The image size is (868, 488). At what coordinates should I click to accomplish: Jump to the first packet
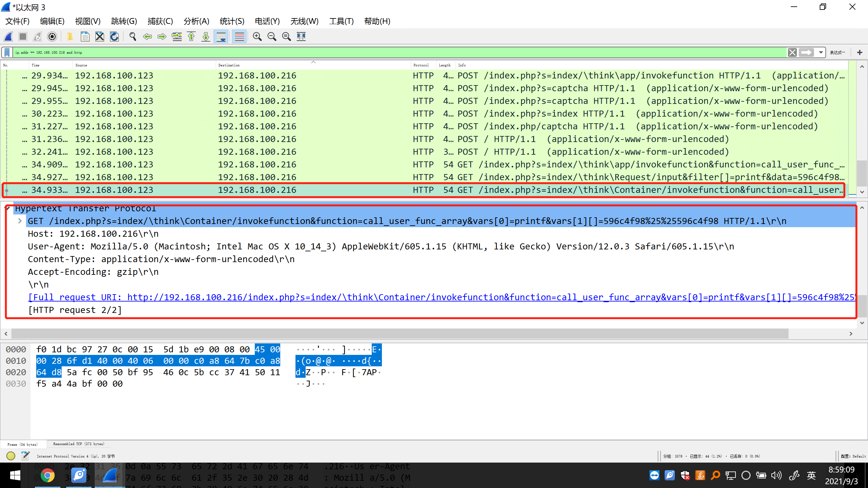tap(191, 37)
